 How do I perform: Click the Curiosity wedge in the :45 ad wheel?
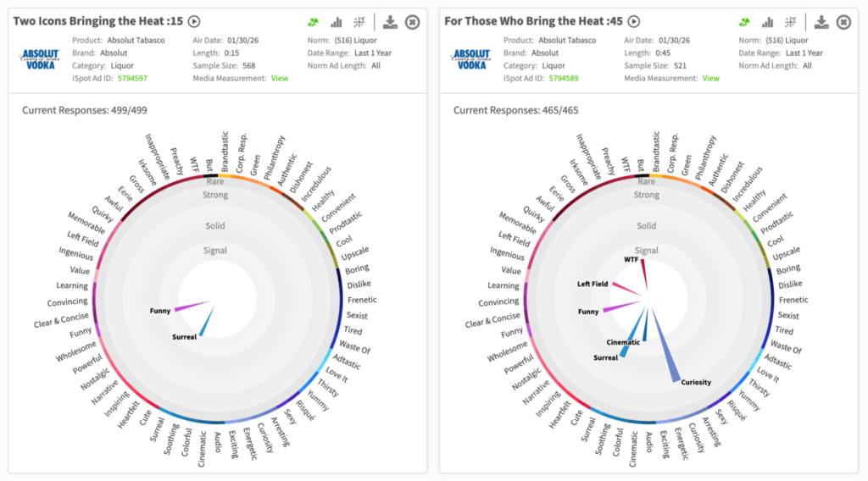[668, 357]
